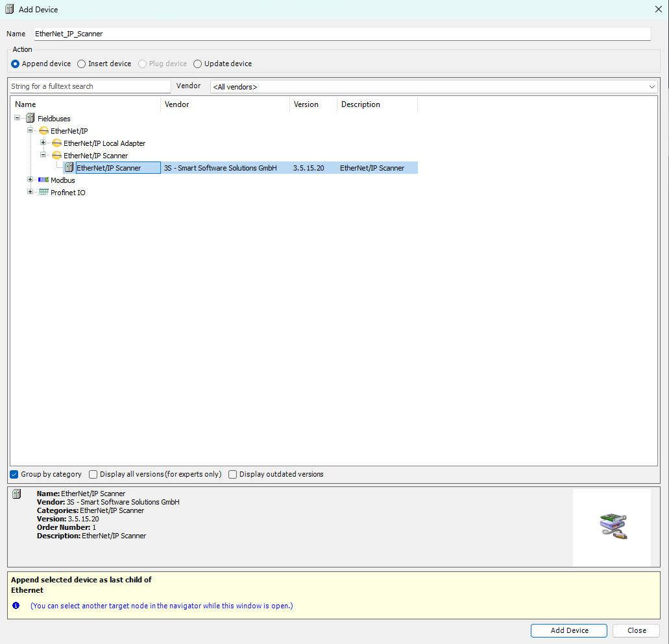Click the blue info icon in yellow message area
This screenshot has height=644, width=669.
(16, 605)
